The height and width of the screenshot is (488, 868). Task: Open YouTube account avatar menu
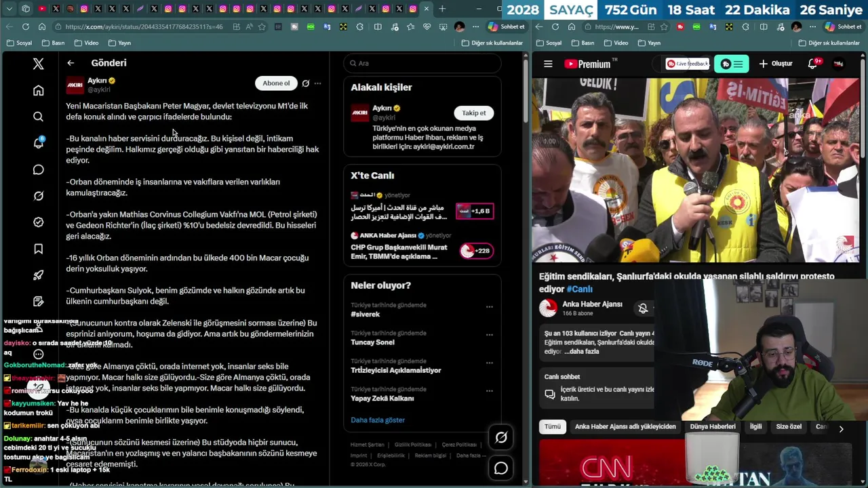(838, 64)
